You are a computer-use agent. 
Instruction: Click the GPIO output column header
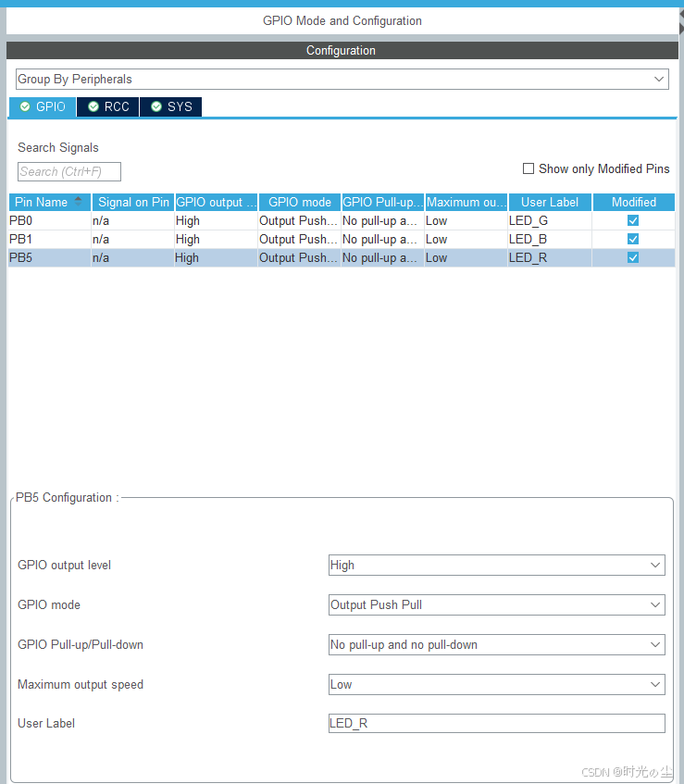pos(216,202)
